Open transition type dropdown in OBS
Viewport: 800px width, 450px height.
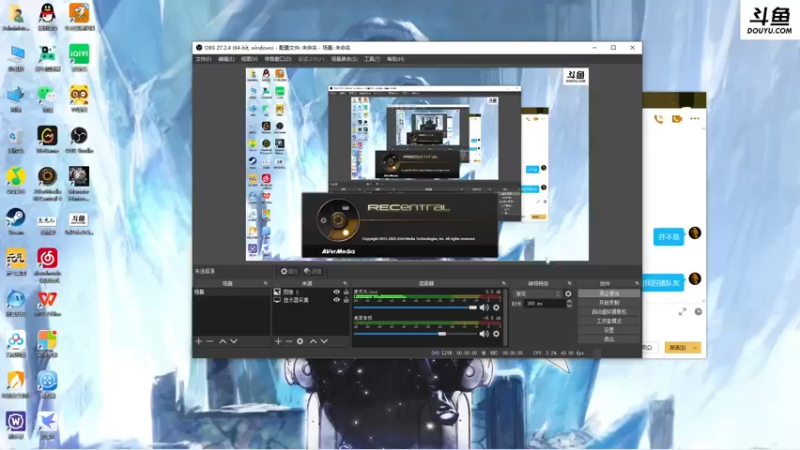tap(537, 294)
